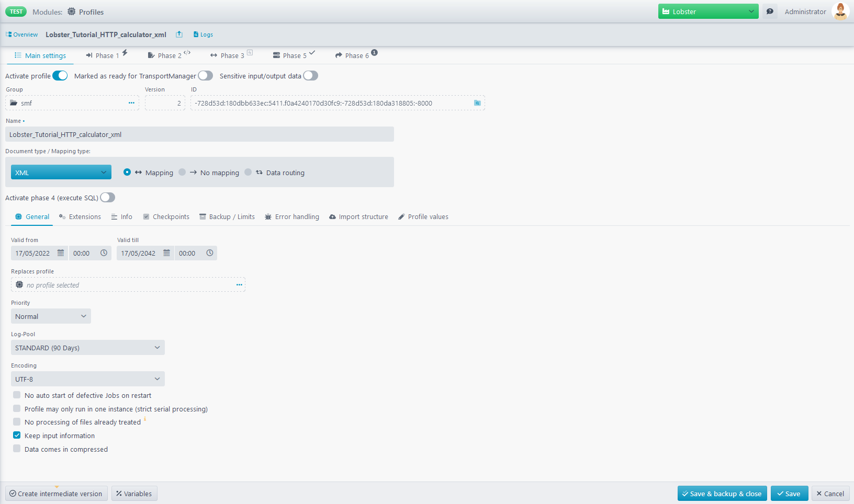The width and height of the screenshot is (854, 504).
Task: Select the No mapping radio button
Action: coord(182,172)
